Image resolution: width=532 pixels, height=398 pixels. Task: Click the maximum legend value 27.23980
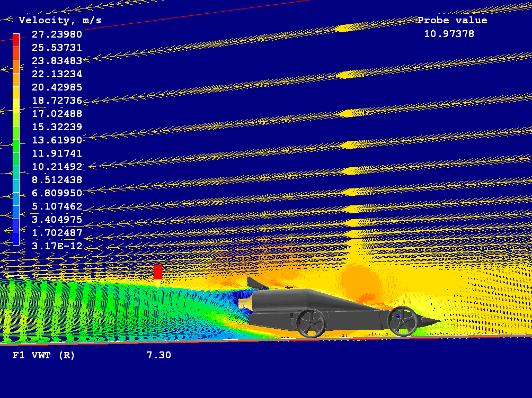point(57,34)
